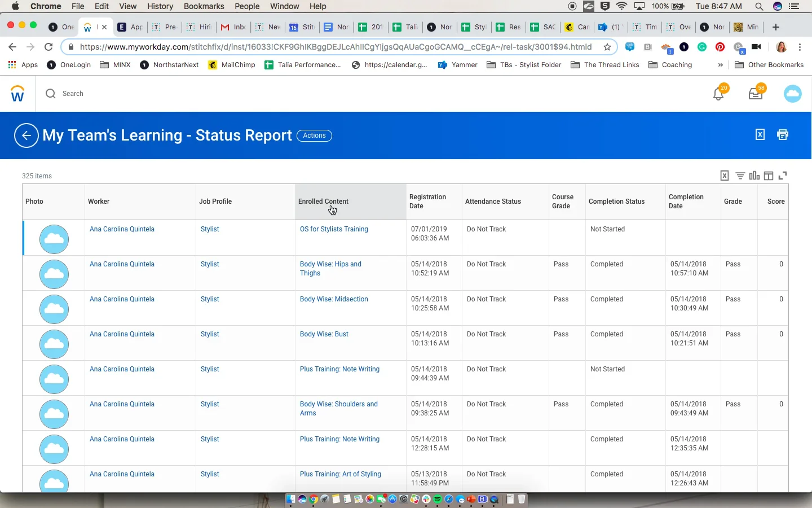Viewport: 812px width, 508px height.
Task: Open the table filter icon
Action: tap(740, 176)
